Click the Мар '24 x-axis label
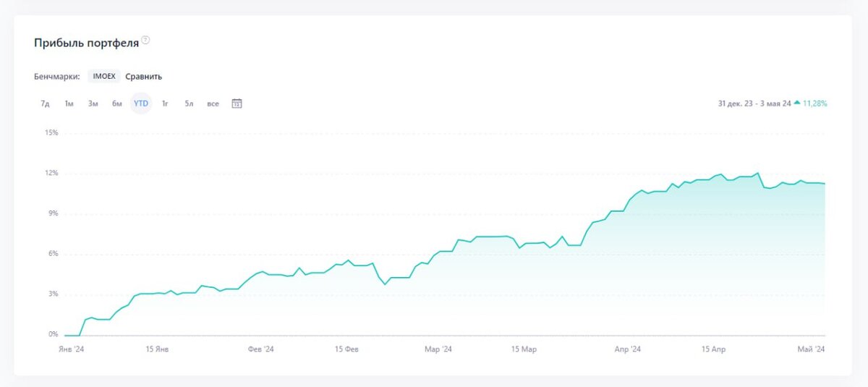This screenshot has height=387, width=868. (x=438, y=349)
